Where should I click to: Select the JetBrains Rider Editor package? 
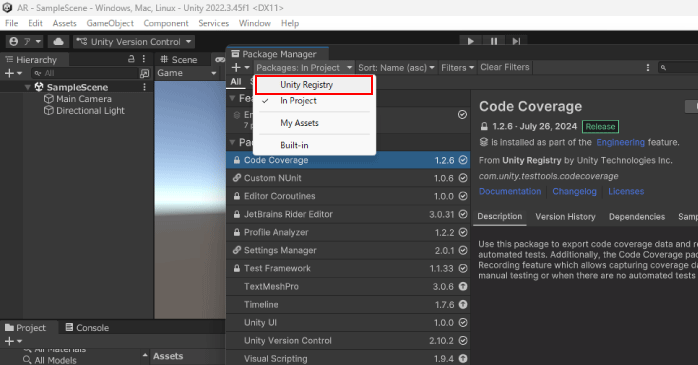tap(348, 214)
